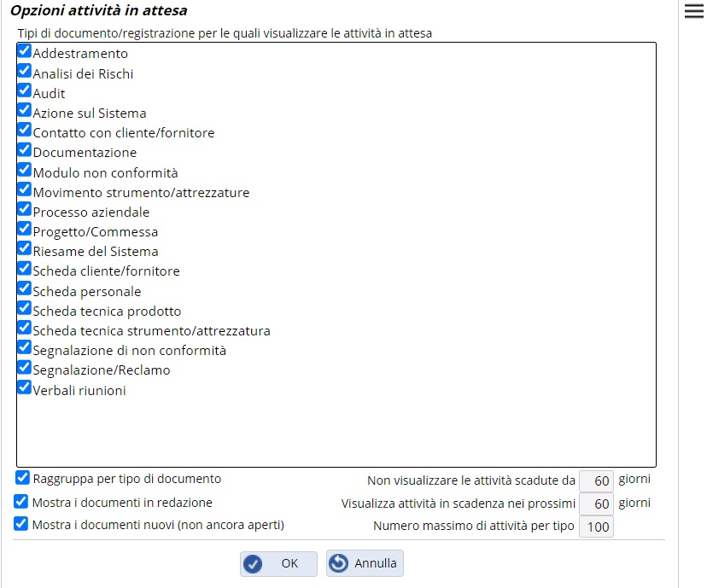Uncheck the Documentazione checkbox
Viewport: 707px width, 588px height.
click(25, 151)
